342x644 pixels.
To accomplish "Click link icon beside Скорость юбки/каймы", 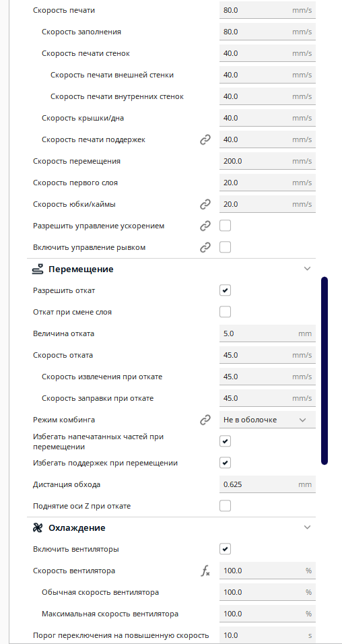I will [205, 204].
